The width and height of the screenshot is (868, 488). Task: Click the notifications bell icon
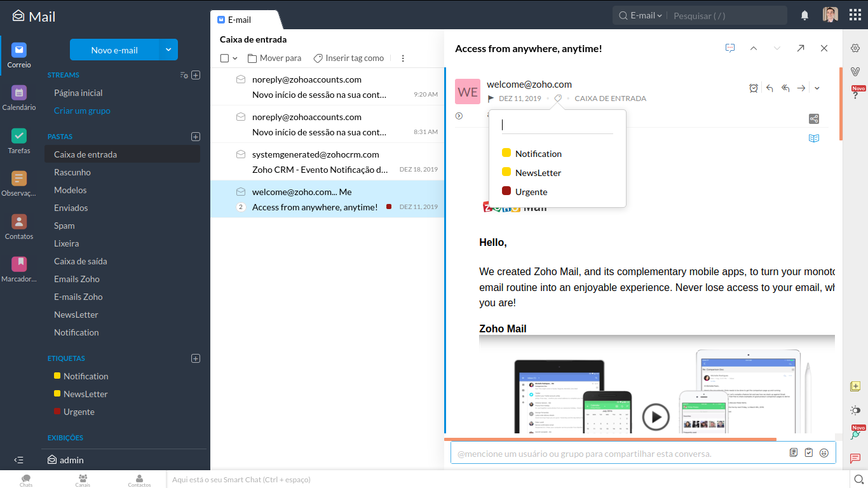[804, 15]
